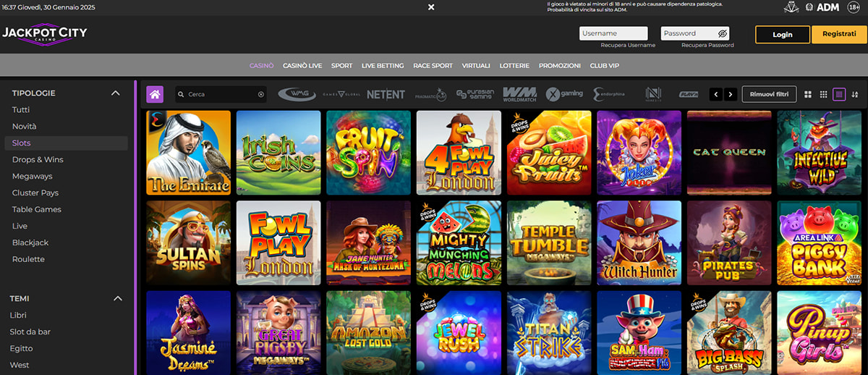The height and width of the screenshot is (375, 868).
Task: Click the Rimuovi filtri button
Action: pyautogui.click(x=770, y=94)
